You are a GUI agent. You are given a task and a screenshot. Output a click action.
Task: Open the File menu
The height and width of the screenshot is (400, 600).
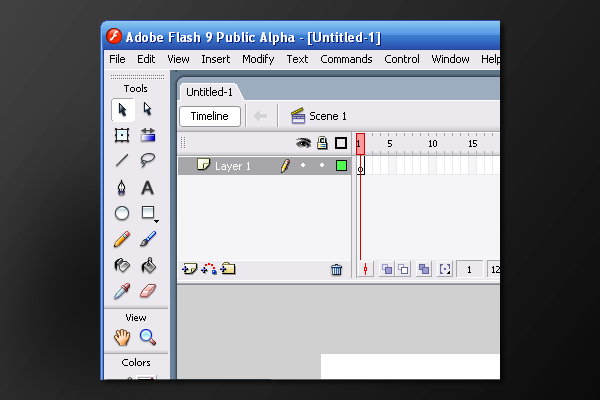pos(117,59)
